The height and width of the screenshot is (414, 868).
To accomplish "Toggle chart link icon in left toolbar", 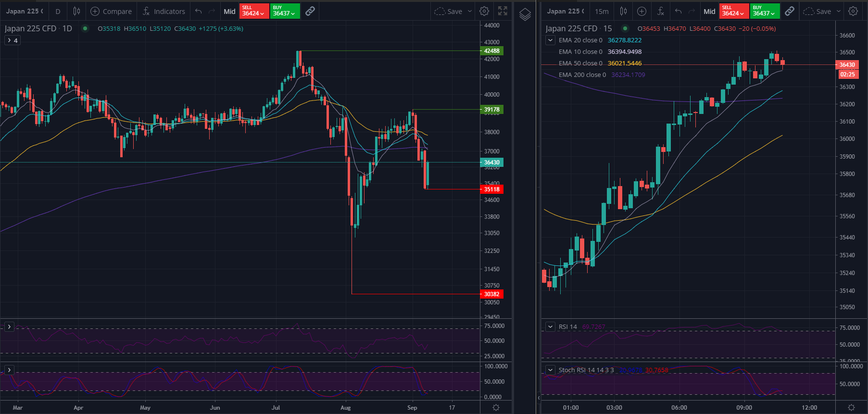I will click(x=310, y=11).
